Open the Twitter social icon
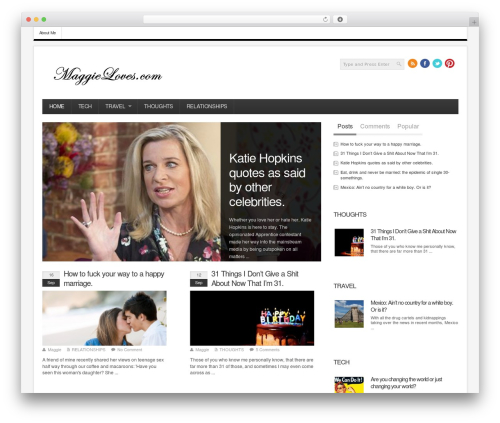This screenshot has width=500, height=423. [x=437, y=63]
